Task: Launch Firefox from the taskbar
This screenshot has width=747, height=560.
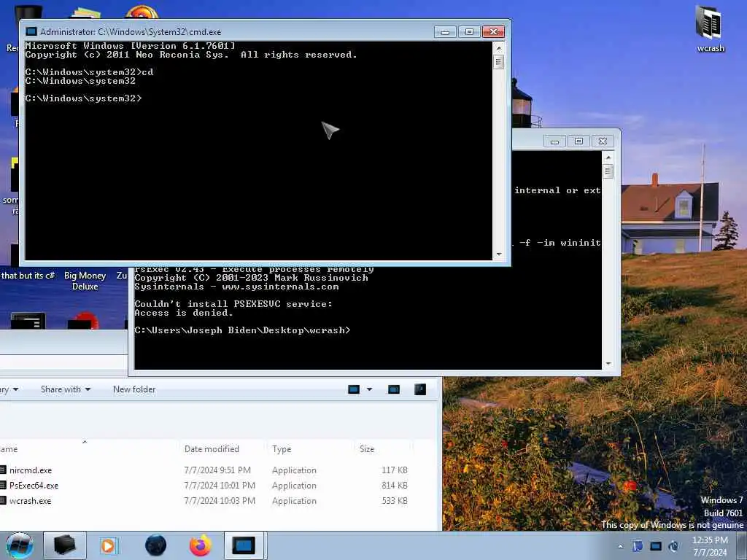Action: click(201, 545)
